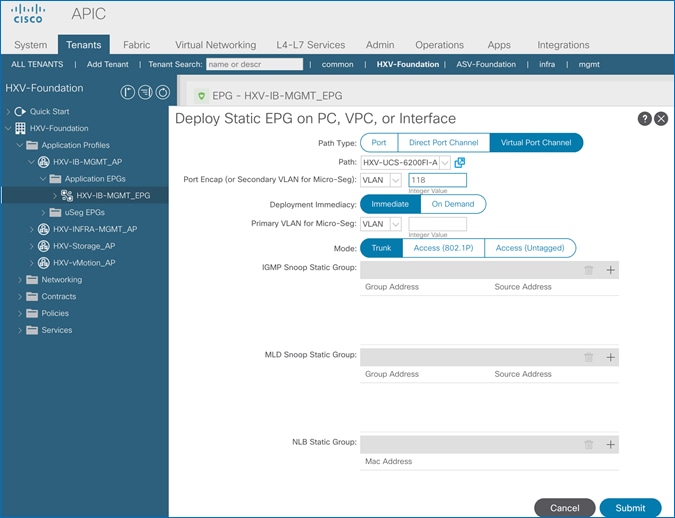Viewport: 675px width, 518px height.
Task: Expand the uSeg EPGs node
Action: click(43, 212)
